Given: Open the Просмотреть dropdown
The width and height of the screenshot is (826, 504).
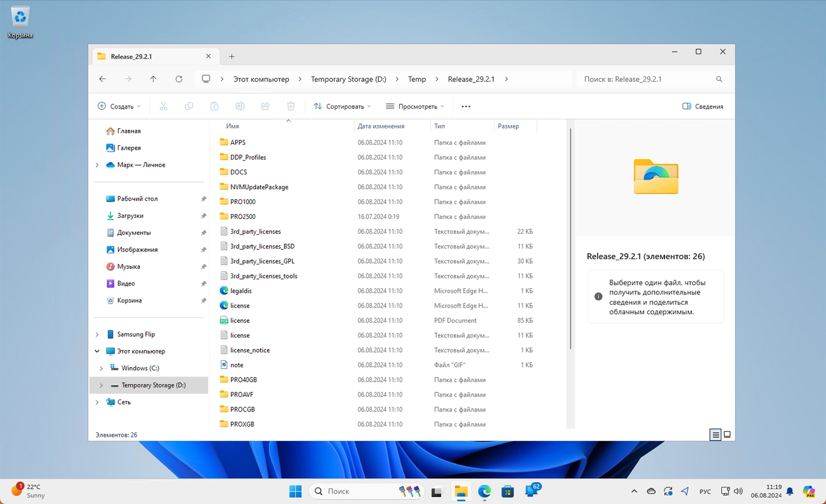Looking at the screenshot, I should click(415, 106).
